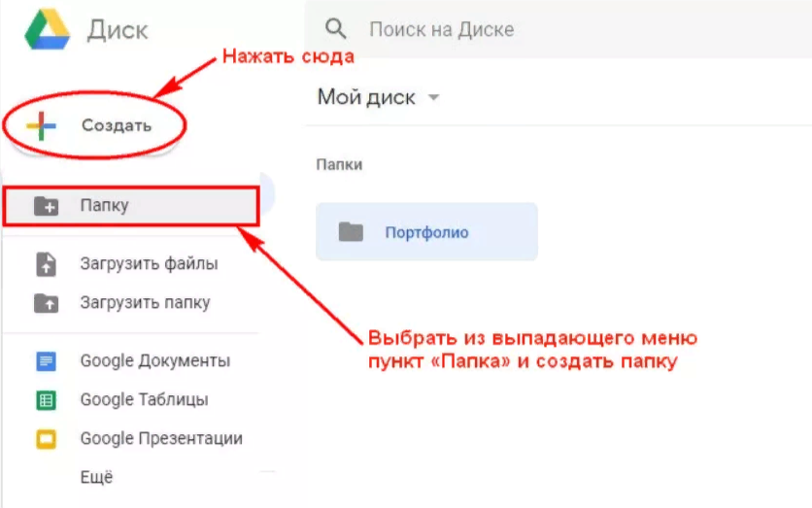Click the Папки section label
Screen dimensions: 812x508
click(339, 165)
